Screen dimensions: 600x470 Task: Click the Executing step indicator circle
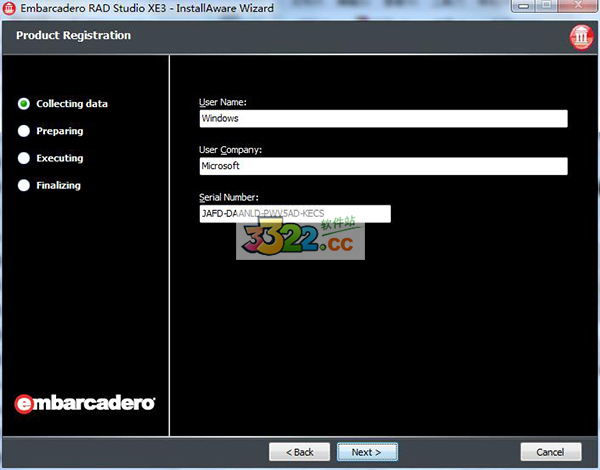click(24, 158)
